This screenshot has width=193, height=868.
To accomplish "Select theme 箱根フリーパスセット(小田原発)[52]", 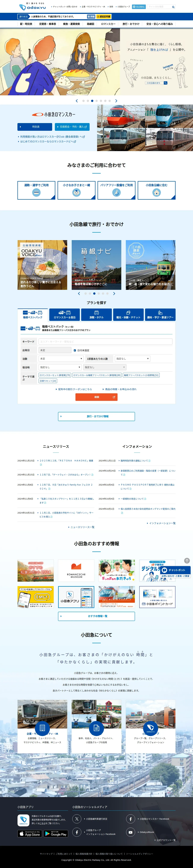I will pos(141,375).
